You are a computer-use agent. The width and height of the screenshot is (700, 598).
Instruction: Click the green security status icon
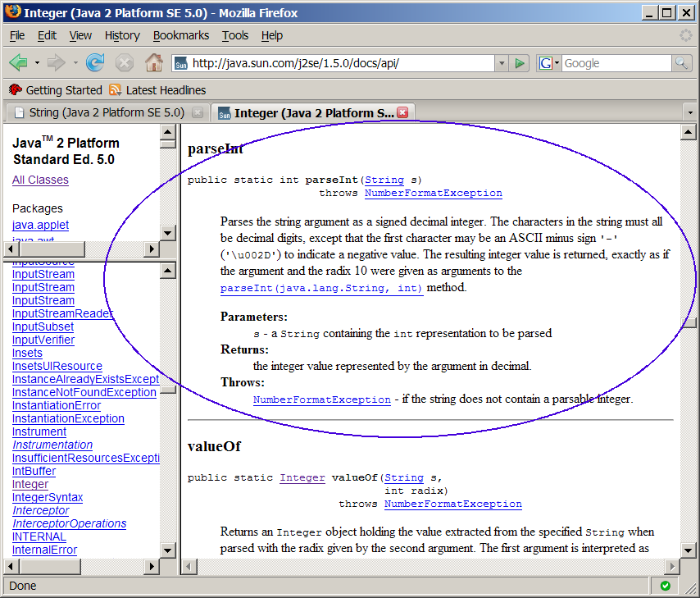[x=666, y=586]
